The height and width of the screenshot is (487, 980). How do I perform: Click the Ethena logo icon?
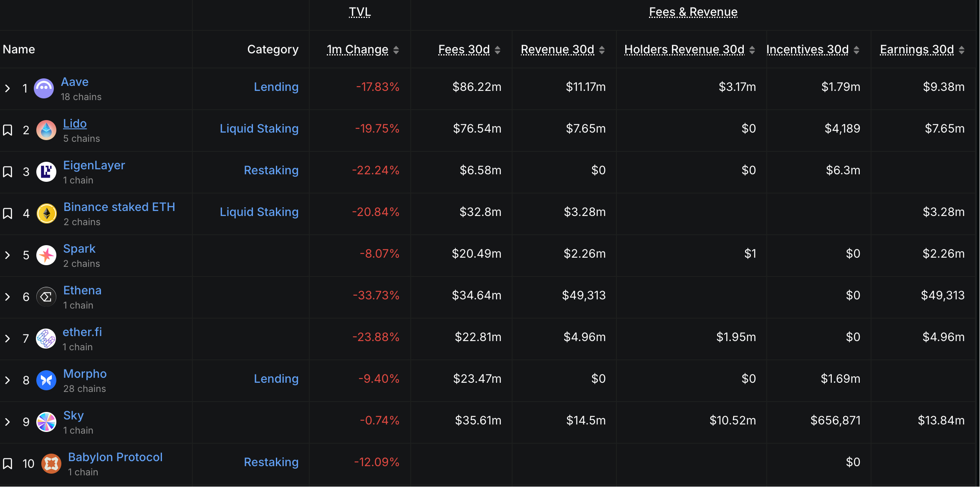tap(46, 297)
